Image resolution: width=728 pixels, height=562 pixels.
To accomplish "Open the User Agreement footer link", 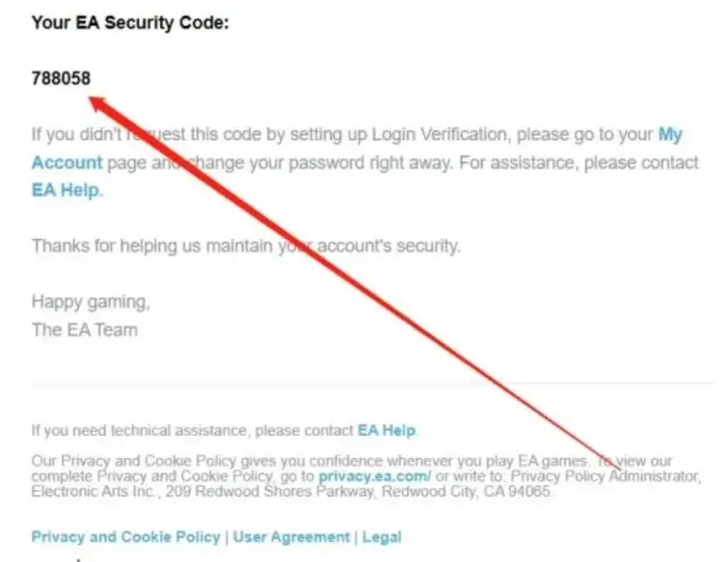I will click(291, 537).
